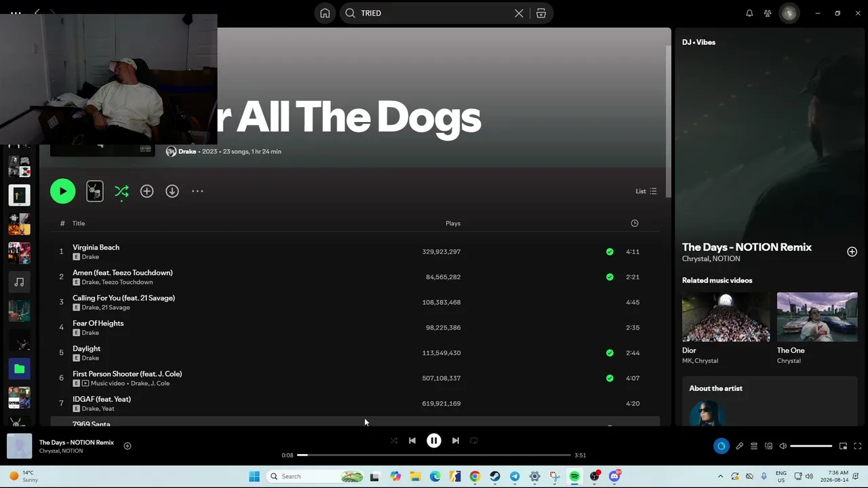Click the Title column header
Image resolution: width=868 pixels, height=488 pixels.
[79, 223]
